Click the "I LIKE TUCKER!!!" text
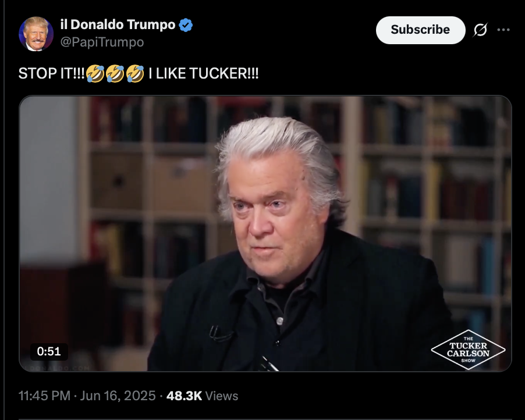525x420 pixels. click(204, 74)
